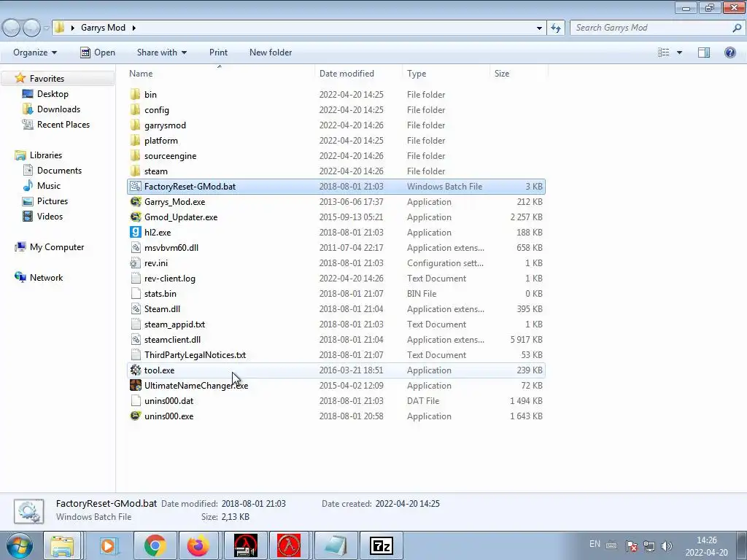
Task: Click the Windows Start orb
Action: pyautogui.click(x=20, y=545)
